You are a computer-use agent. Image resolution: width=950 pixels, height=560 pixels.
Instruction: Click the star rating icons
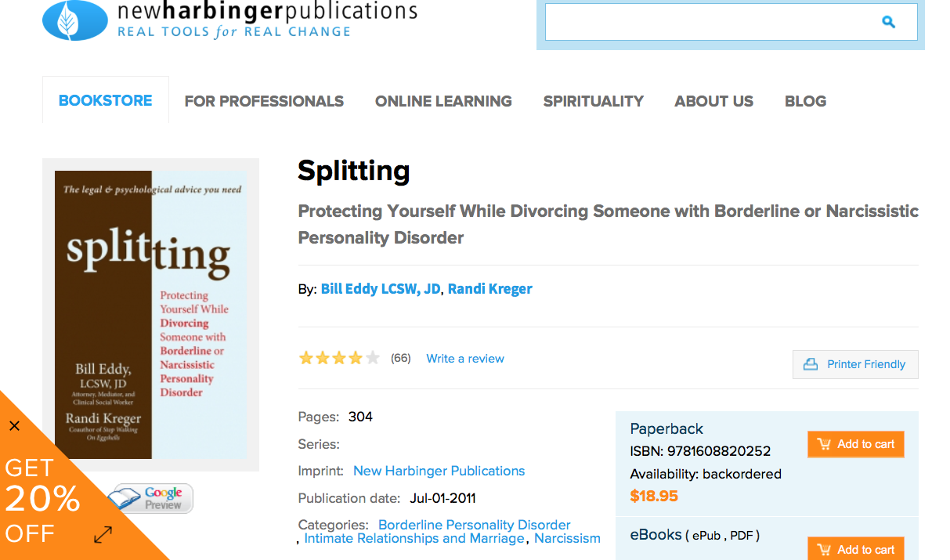point(339,359)
